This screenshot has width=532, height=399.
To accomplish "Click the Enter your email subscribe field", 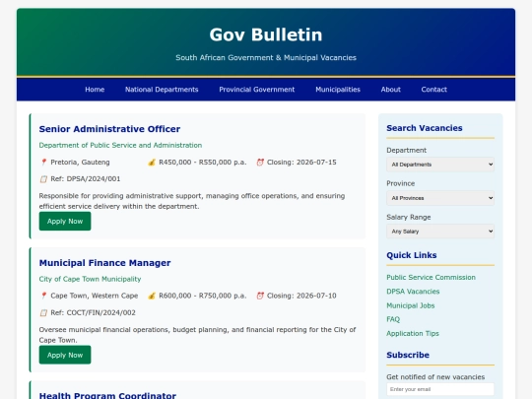I will (440, 389).
